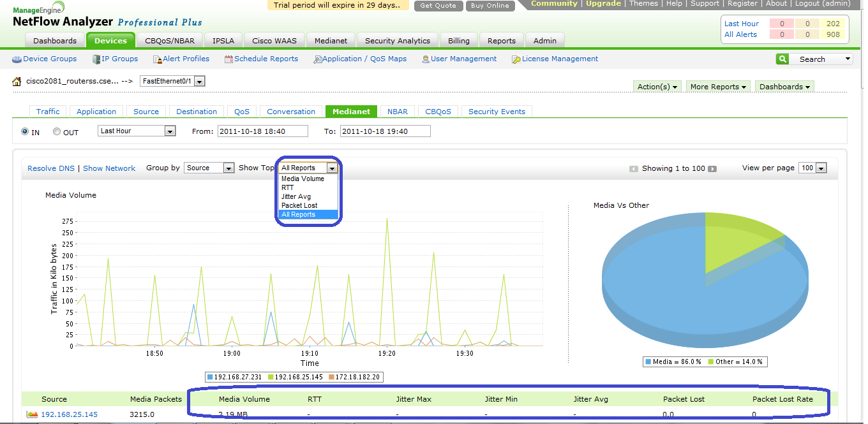The height and width of the screenshot is (424, 868).
Task: Open the All Alerts link
Action: [x=740, y=35]
